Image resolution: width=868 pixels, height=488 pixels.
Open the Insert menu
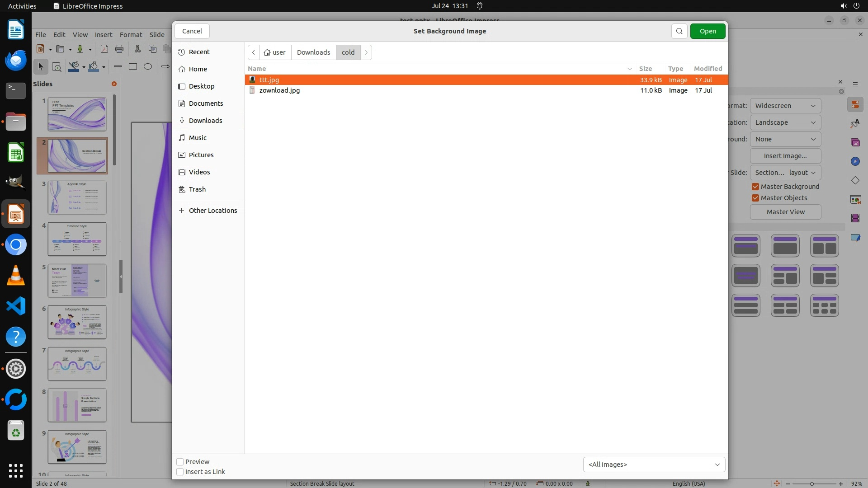click(x=104, y=35)
